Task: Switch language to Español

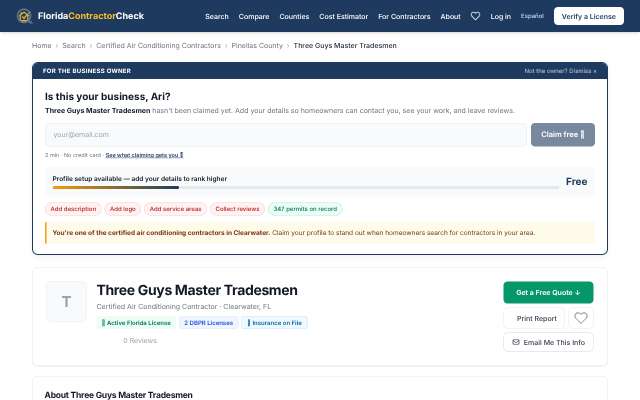Action: pos(532,16)
